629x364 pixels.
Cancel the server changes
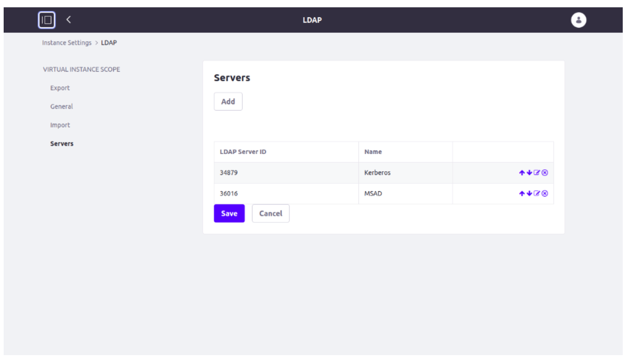tap(271, 214)
